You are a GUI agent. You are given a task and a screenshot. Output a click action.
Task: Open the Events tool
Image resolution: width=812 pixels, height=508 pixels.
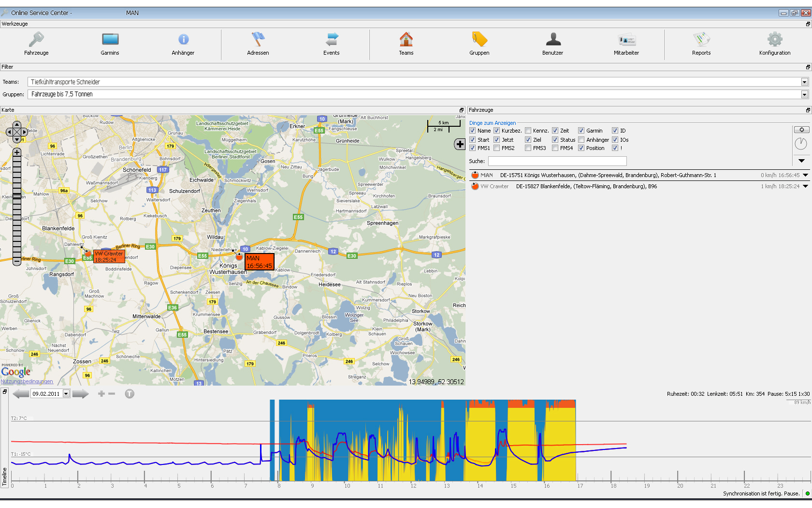[332, 44]
